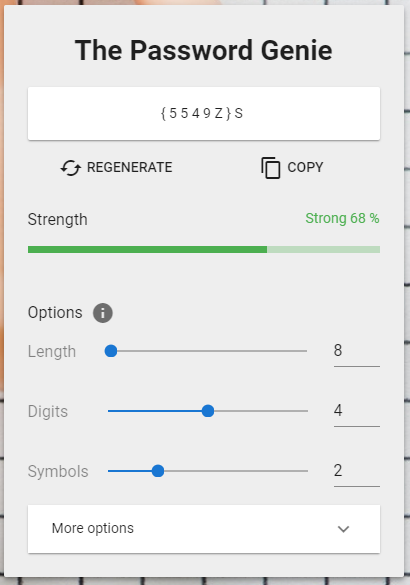Click the Symbols slider track's right end
This screenshot has height=585, width=410.
[306, 471]
